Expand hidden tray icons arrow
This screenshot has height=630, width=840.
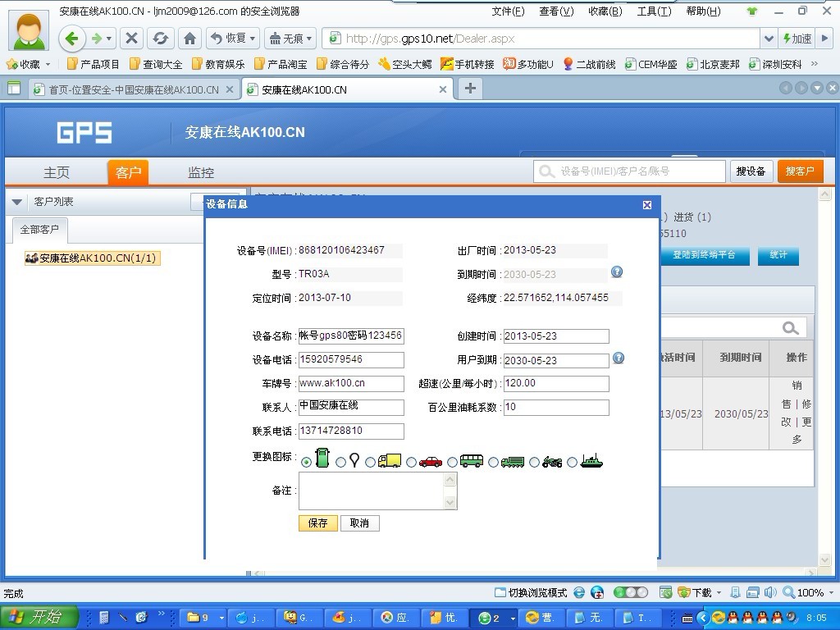tap(702, 618)
